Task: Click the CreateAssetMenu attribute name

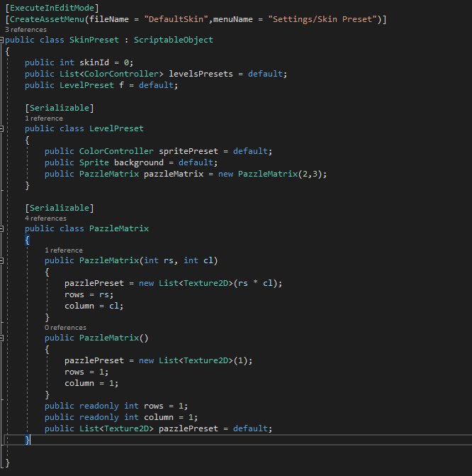Action: coord(47,19)
